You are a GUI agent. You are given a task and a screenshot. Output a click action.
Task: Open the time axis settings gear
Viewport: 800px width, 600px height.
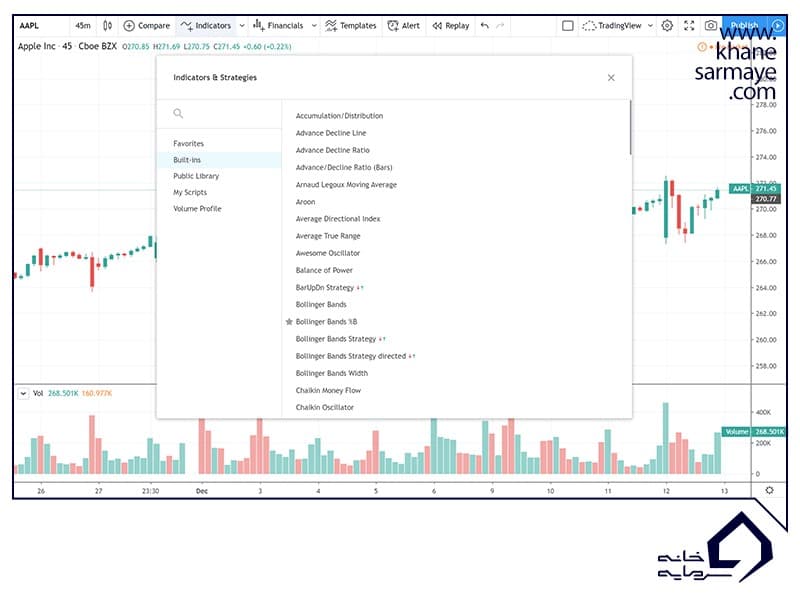(769, 490)
